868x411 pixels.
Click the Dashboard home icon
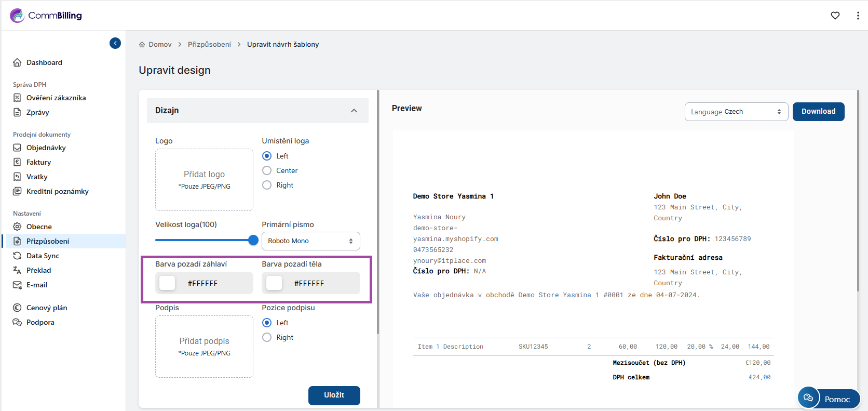17,62
